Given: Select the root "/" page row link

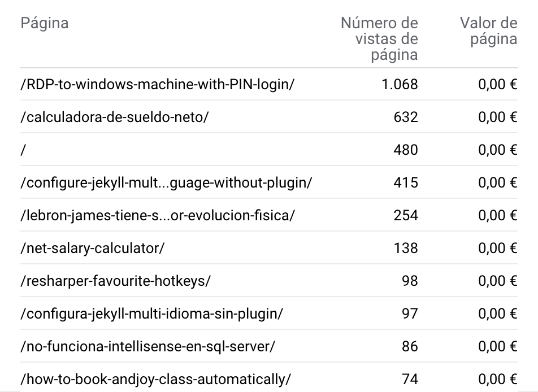Looking at the screenshot, I should point(24,150).
